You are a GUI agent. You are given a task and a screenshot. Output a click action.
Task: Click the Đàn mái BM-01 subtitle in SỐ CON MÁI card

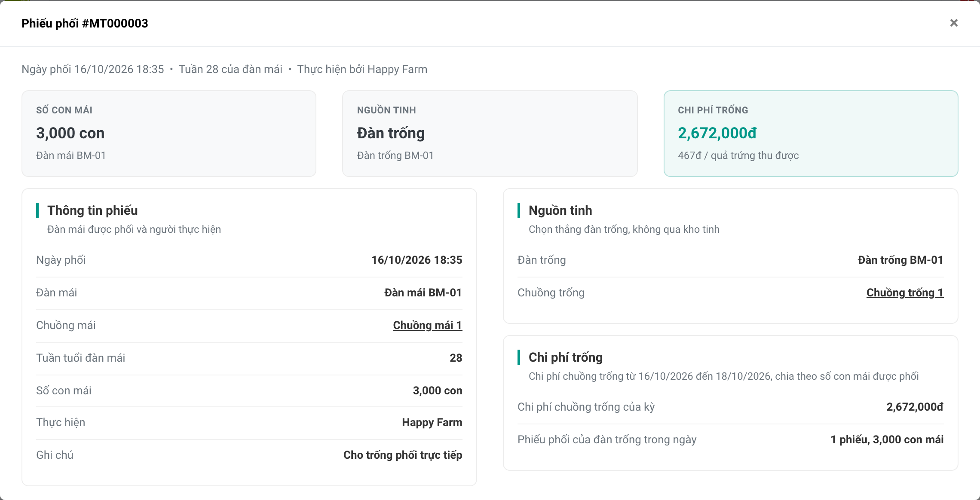(x=71, y=155)
